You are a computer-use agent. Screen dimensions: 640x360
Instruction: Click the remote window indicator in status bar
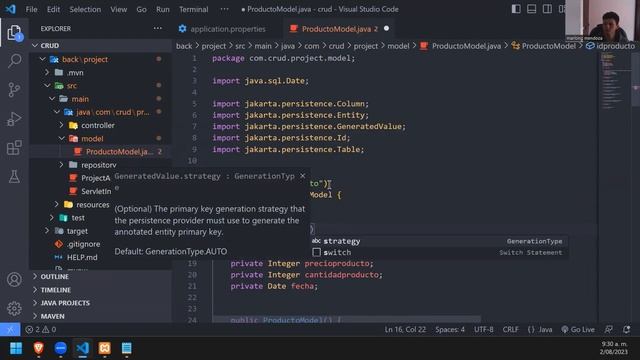click(x=10, y=329)
